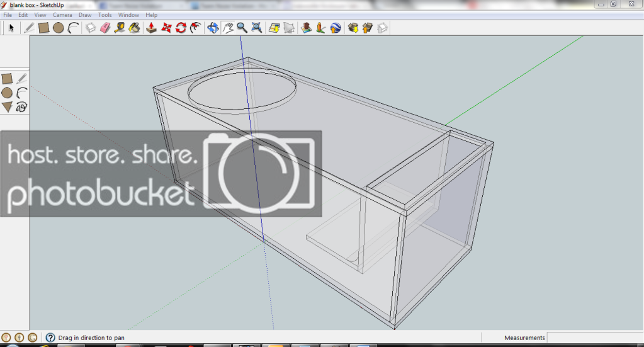Image resolution: width=644 pixels, height=347 pixels.
Task: Click the Make Component icon
Action: coord(91,28)
